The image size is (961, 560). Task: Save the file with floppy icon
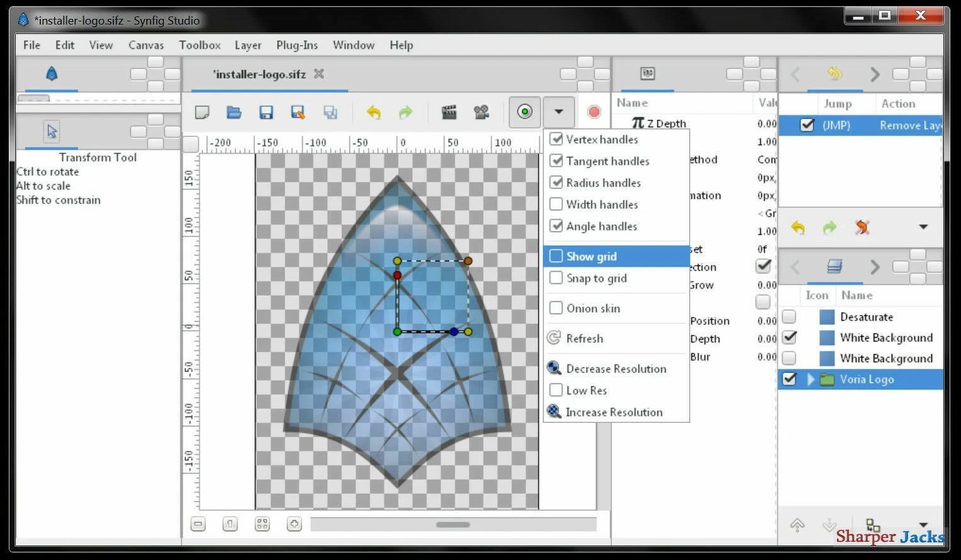tap(266, 112)
